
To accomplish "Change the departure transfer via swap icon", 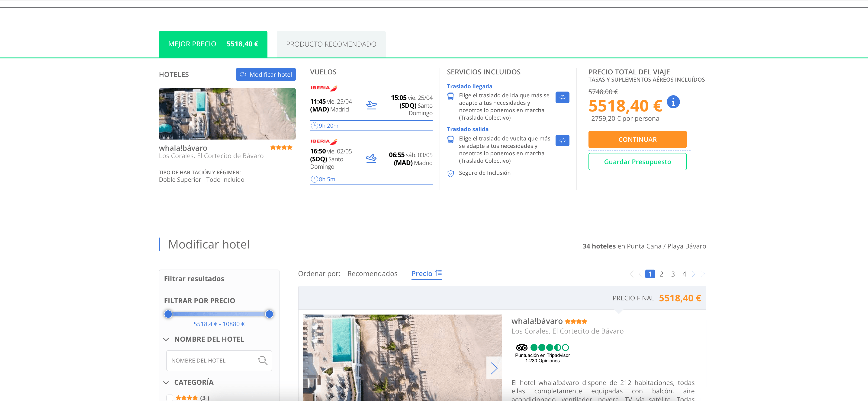I will point(562,140).
